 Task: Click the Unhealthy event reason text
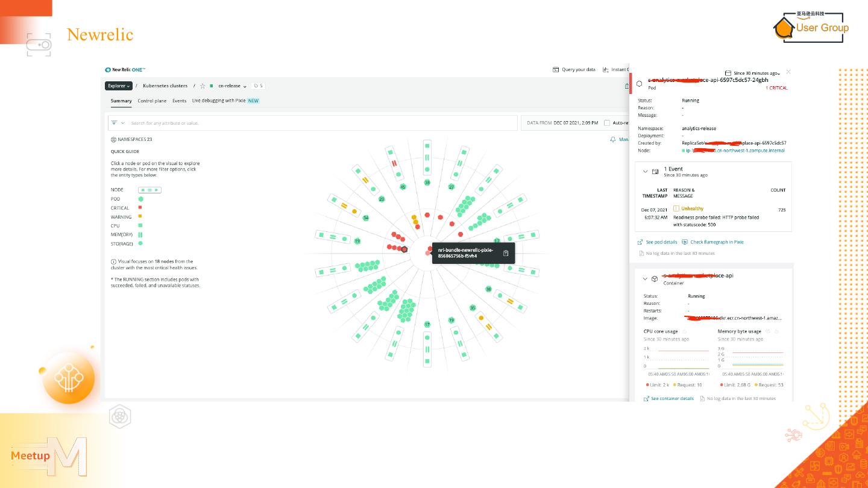point(692,208)
